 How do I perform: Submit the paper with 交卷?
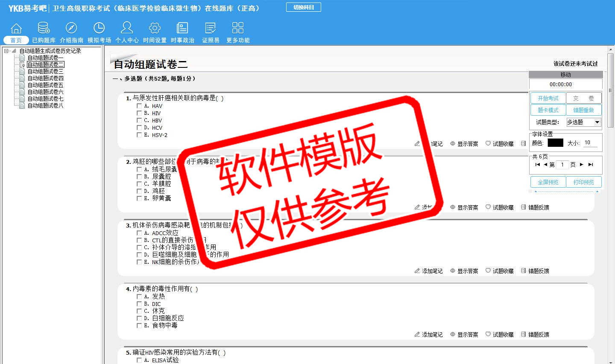pyautogui.click(x=584, y=98)
